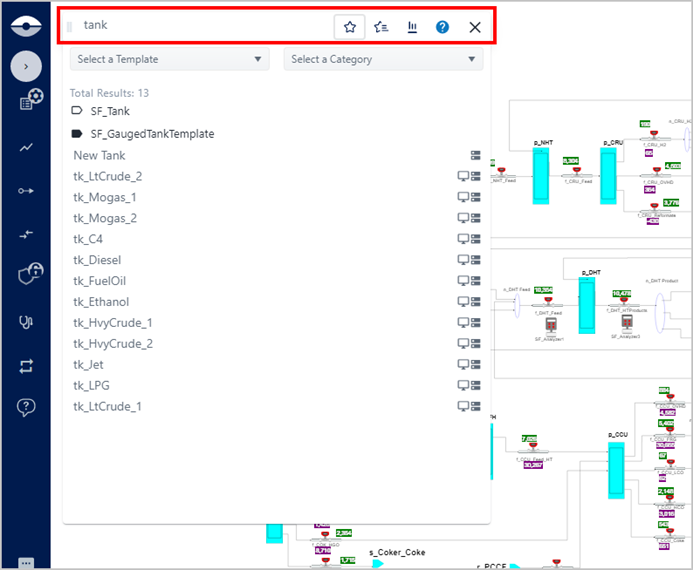
Task: Click the tk_Diesel search result
Action: [x=97, y=260]
